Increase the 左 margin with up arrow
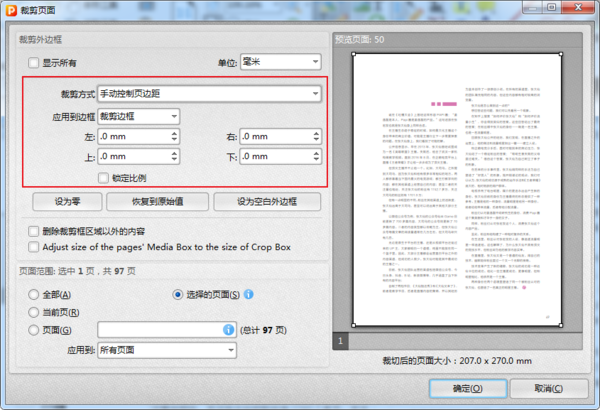The width and height of the screenshot is (600, 410). click(174, 133)
